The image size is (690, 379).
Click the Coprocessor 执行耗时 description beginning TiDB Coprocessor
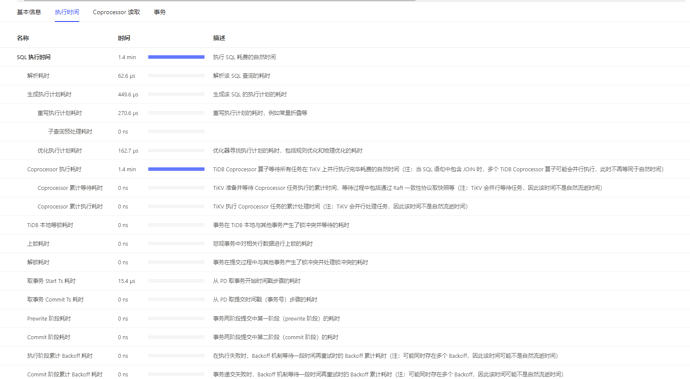point(438,169)
